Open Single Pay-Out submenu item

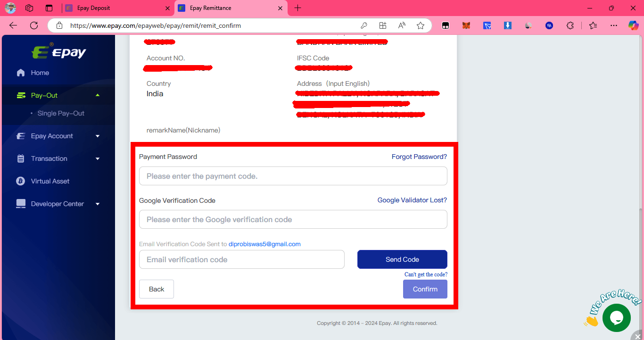click(x=61, y=113)
